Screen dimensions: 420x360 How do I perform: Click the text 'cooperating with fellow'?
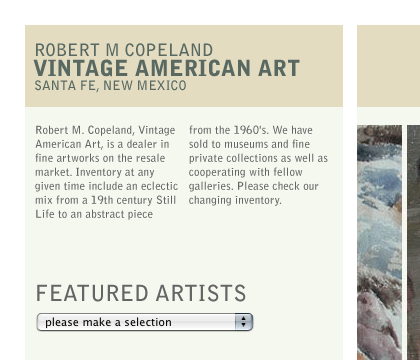(246, 172)
